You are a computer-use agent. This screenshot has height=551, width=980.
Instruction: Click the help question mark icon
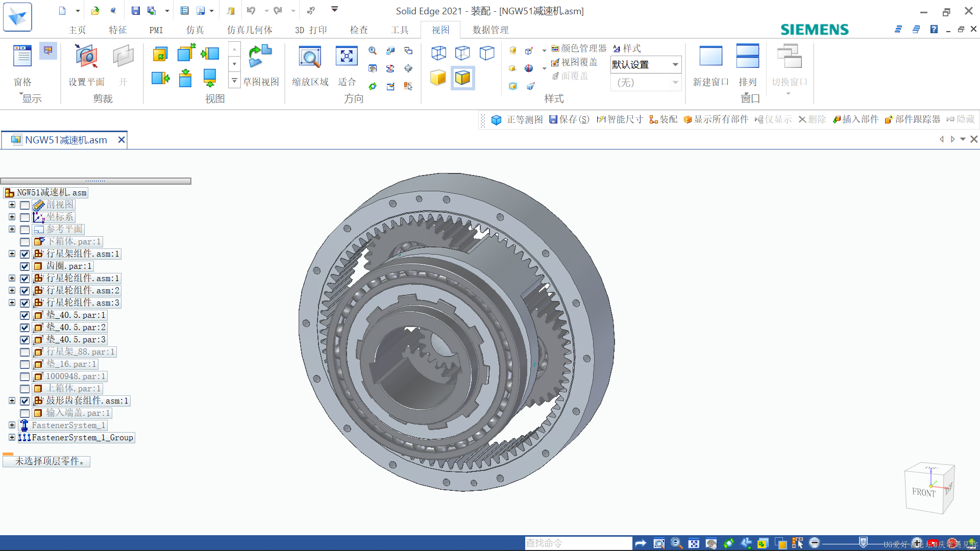(x=934, y=30)
